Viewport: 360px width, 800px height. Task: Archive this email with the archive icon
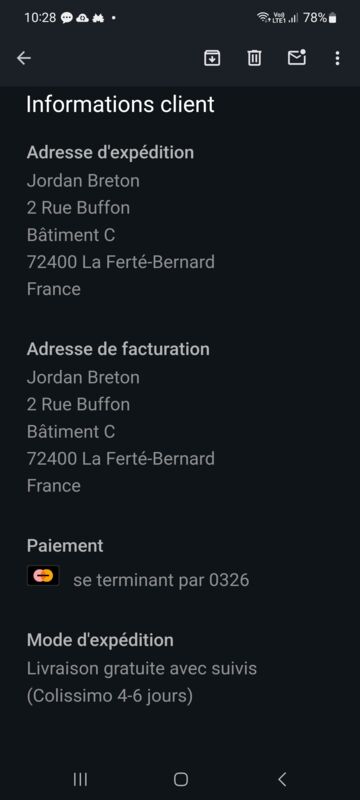(x=212, y=58)
